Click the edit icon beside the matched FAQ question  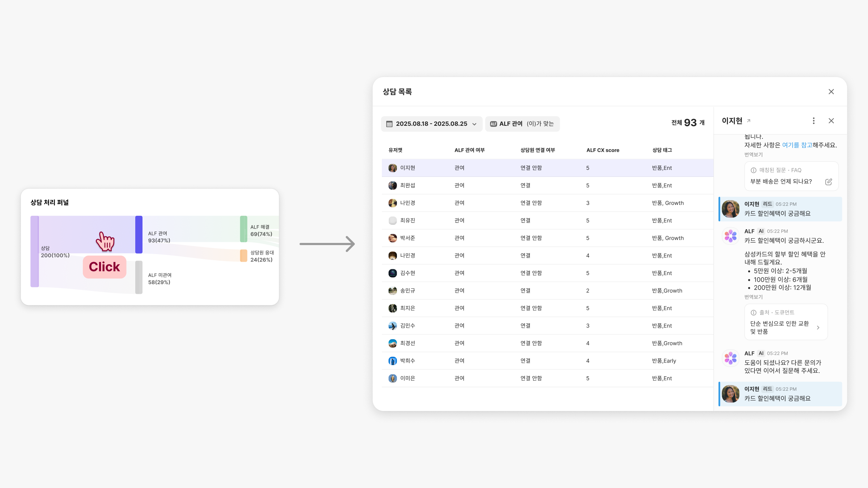(x=829, y=182)
